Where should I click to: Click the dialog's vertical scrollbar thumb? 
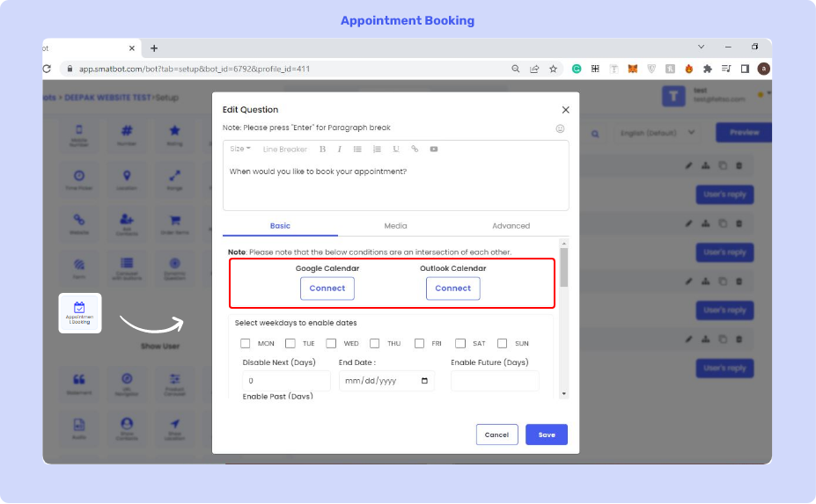[x=563, y=267]
